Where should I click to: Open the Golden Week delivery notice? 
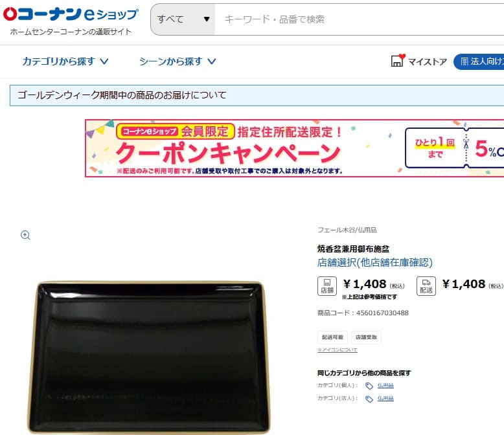122,95
